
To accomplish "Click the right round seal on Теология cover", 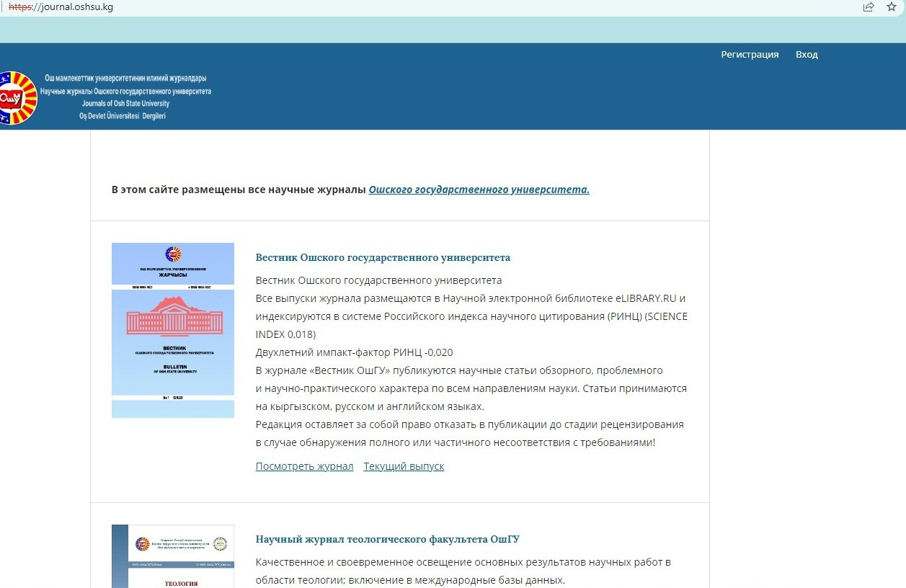I will point(221,544).
